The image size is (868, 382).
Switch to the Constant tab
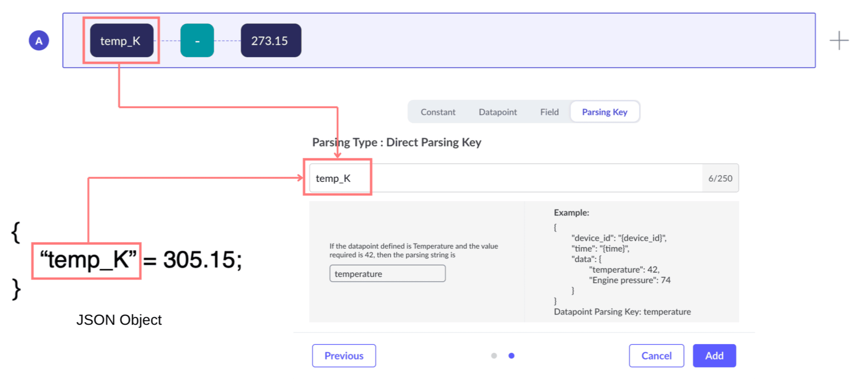438,112
